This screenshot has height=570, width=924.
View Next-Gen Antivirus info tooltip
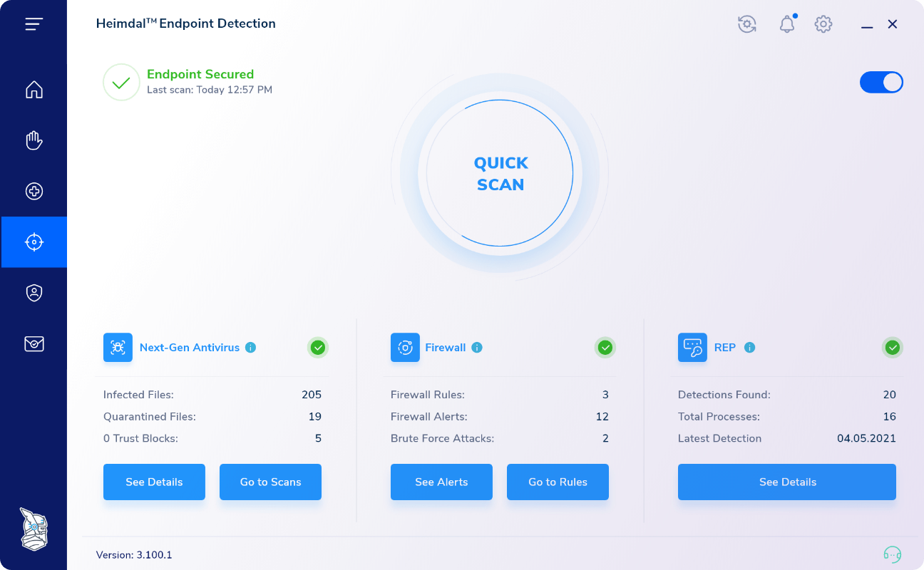click(250, 348)
